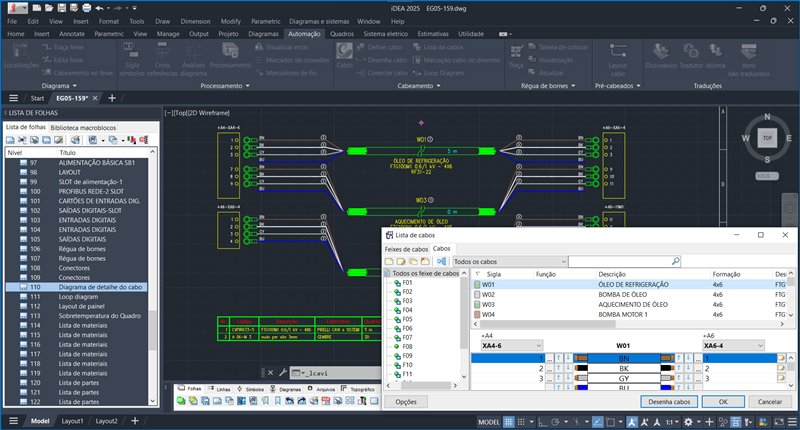Click the Opções button
The width and height of the screenshot is (800, 430).
tap(406, 401)
